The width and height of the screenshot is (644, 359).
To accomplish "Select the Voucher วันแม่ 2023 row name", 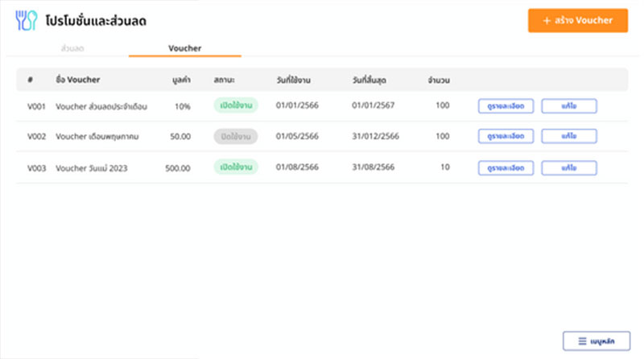I will tap(91, 168).
